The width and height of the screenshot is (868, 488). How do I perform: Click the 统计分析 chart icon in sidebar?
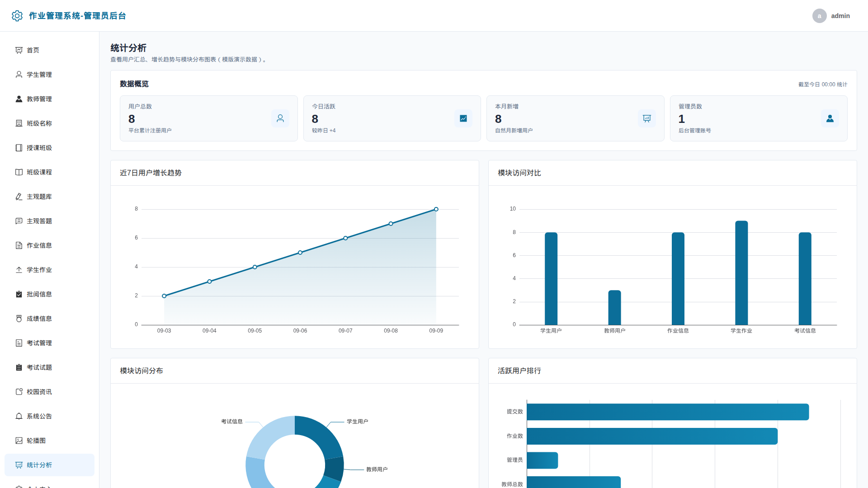coord(19,465)
